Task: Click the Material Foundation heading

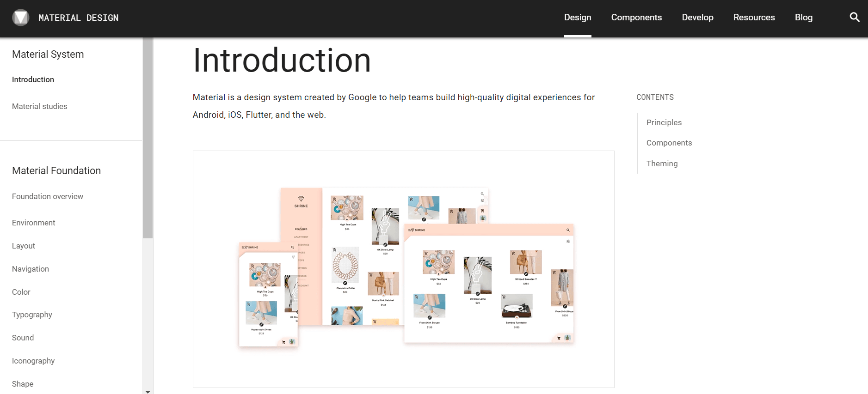Action: (56, 170)
